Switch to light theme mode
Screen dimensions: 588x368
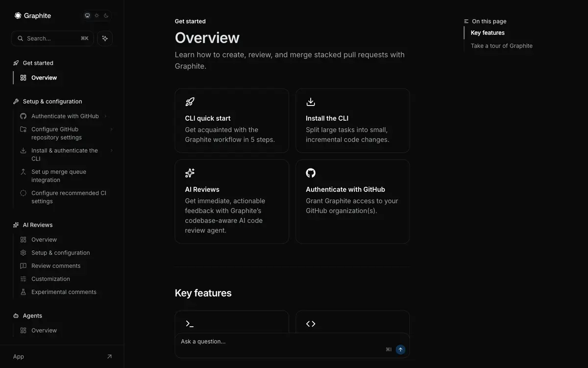pyautogui.click(x=97, y=16)
